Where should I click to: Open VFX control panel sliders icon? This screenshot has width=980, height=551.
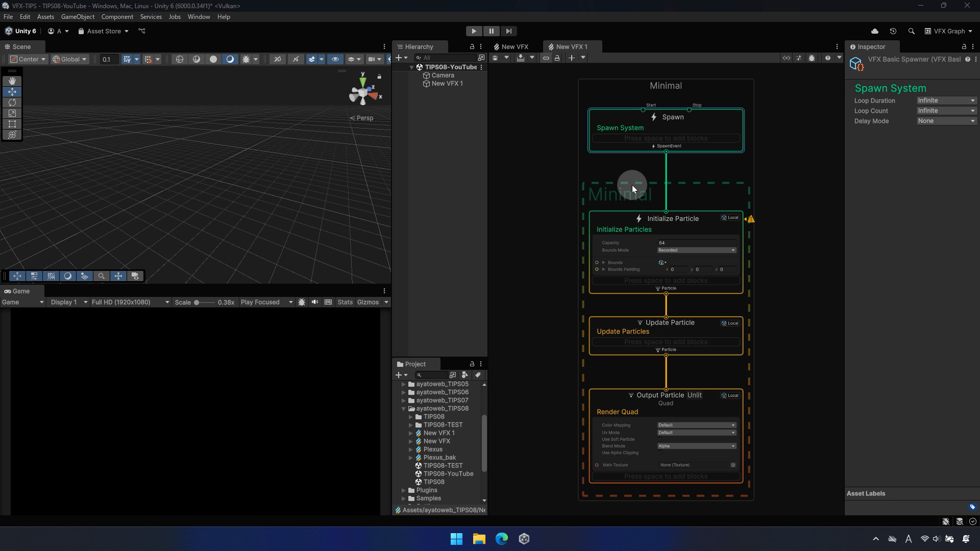click(799, 58)
